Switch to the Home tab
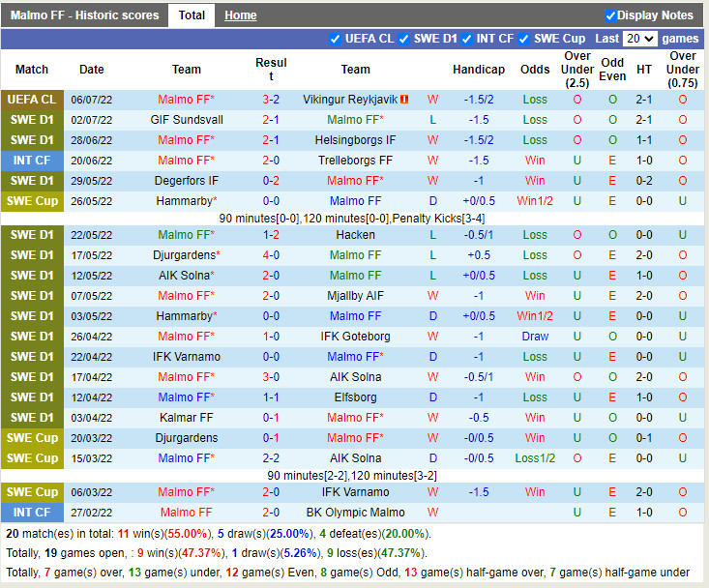Viewport: 709px width, 588px height. 241,15
